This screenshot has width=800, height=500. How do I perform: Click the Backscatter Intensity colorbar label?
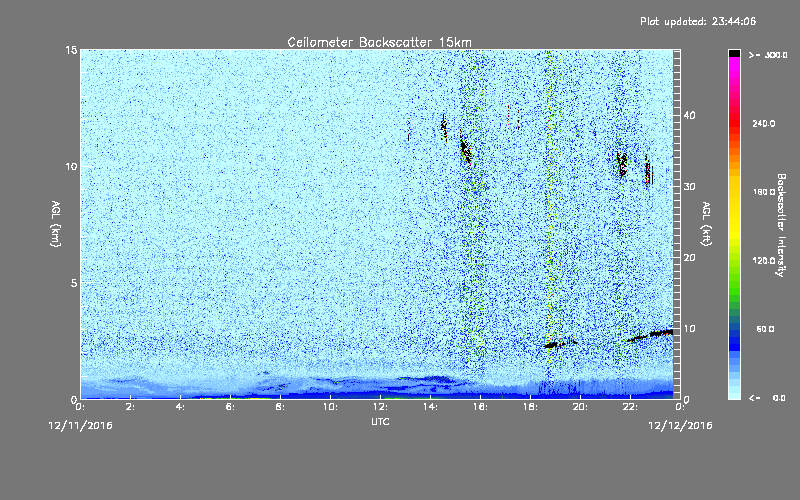click(x=781, y=225)
